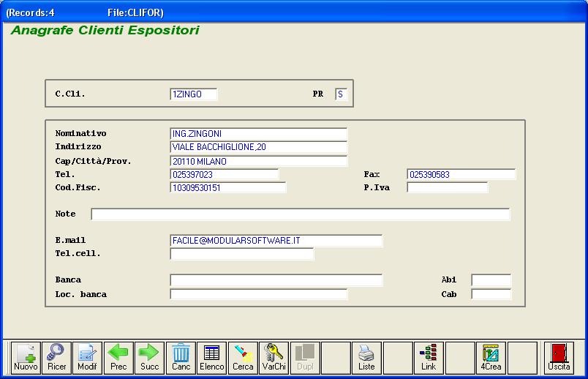
Task: Edit the Indirizzo field VIALE BACCHIGLIONE,20
Action: (x=259, y=147)
